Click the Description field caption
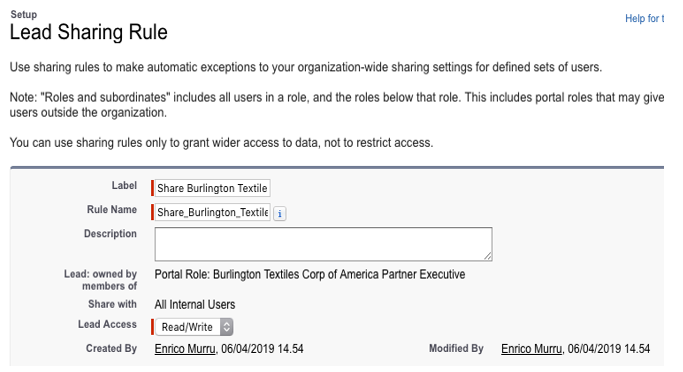Image resolution: width=683 pixels, height=372 pixels. pos(110,233)
